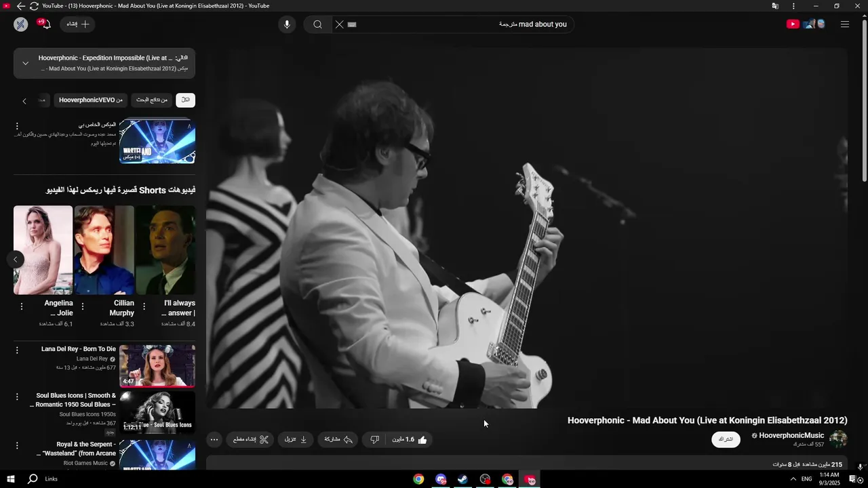Click 'Lana Del Rey - Born To Die' title

[x=79, y=349]
